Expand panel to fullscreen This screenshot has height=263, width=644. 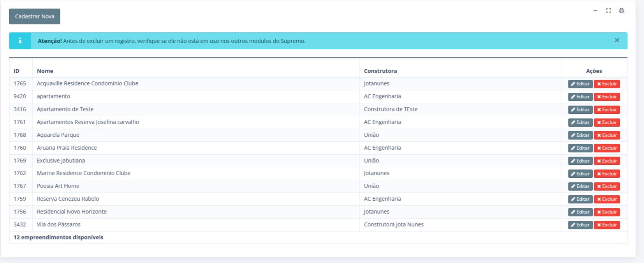pyautogui.click(x=608, y=11)
